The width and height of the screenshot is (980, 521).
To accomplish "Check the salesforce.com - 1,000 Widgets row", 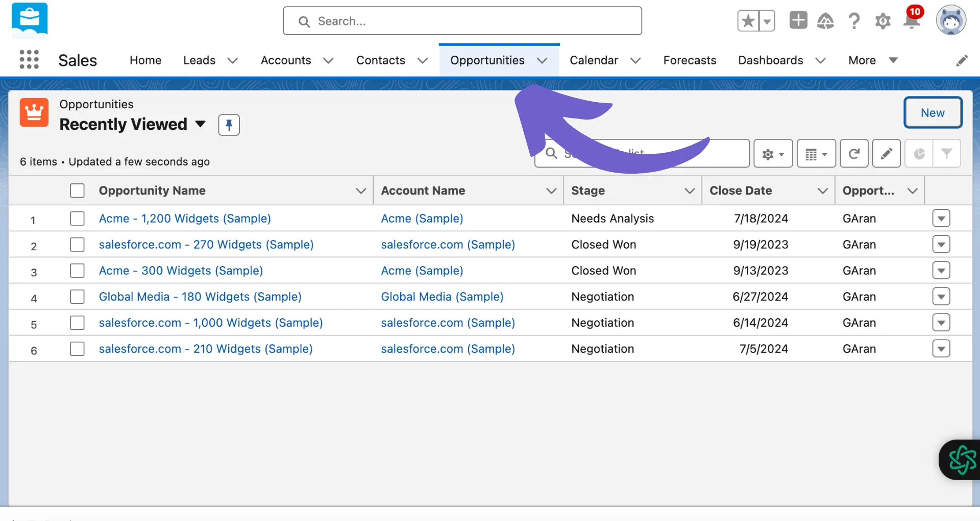I will pos(77,323).
